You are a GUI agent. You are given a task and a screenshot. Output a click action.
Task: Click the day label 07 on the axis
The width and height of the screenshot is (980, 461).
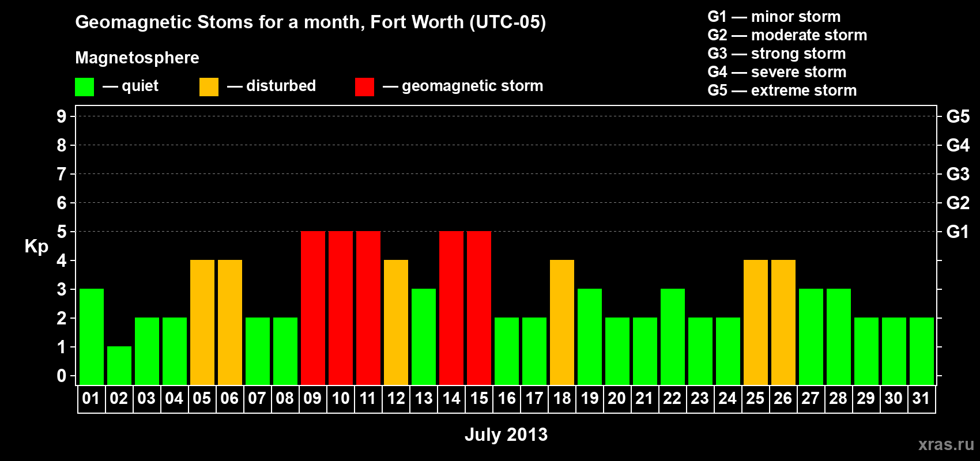(x=257, y=398)
